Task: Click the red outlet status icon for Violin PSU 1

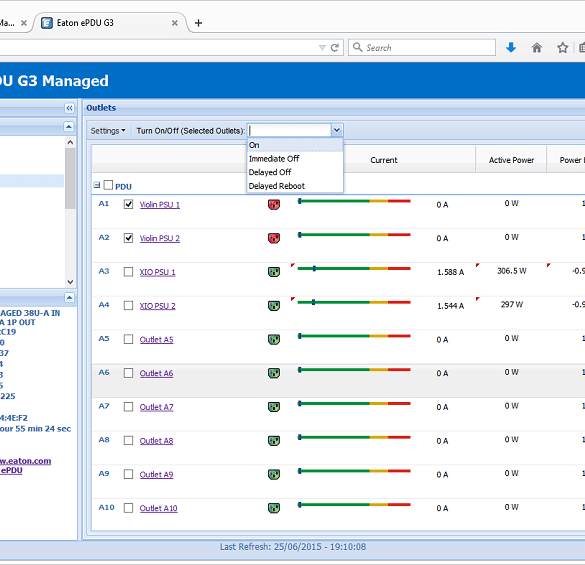Action: click(274, 205)
